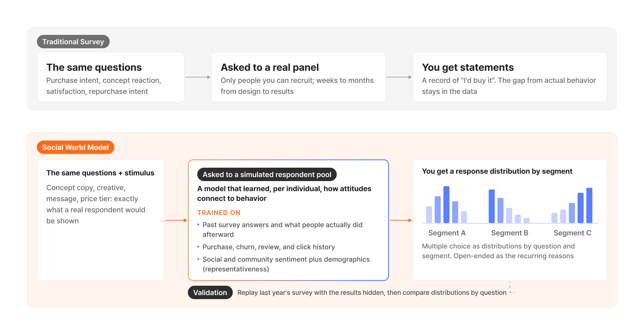Image resolution: width=644 pixels, height=334 pixels.
Task: Click the Segment A bar chart
Action: [x=446, y=205]
